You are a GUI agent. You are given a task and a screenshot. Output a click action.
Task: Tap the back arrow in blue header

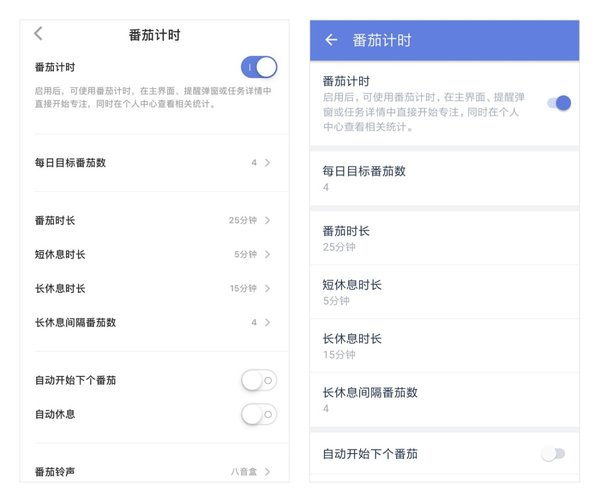click(331, 40)
